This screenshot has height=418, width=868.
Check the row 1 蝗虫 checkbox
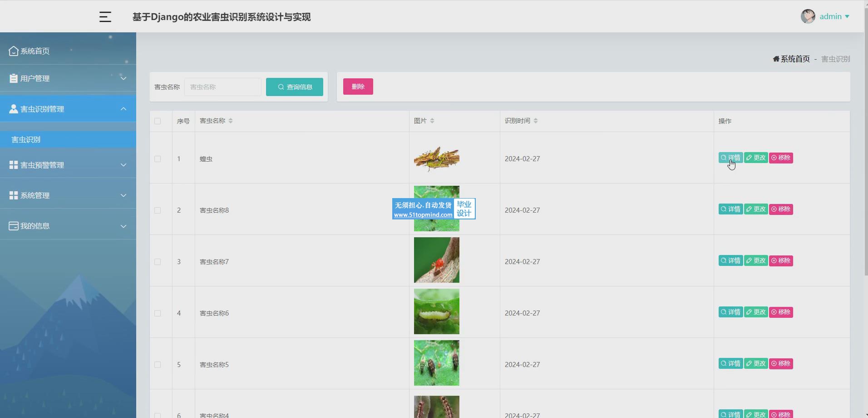158,159
